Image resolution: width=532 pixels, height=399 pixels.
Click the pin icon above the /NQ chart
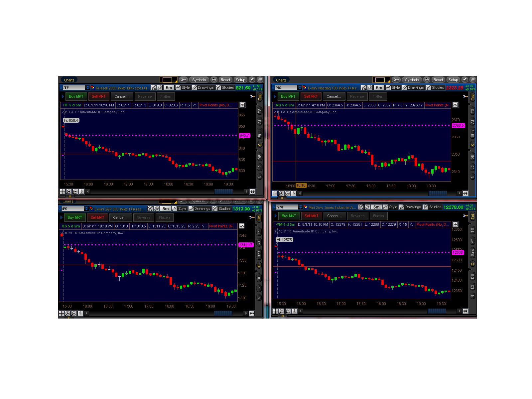point(465,80)
